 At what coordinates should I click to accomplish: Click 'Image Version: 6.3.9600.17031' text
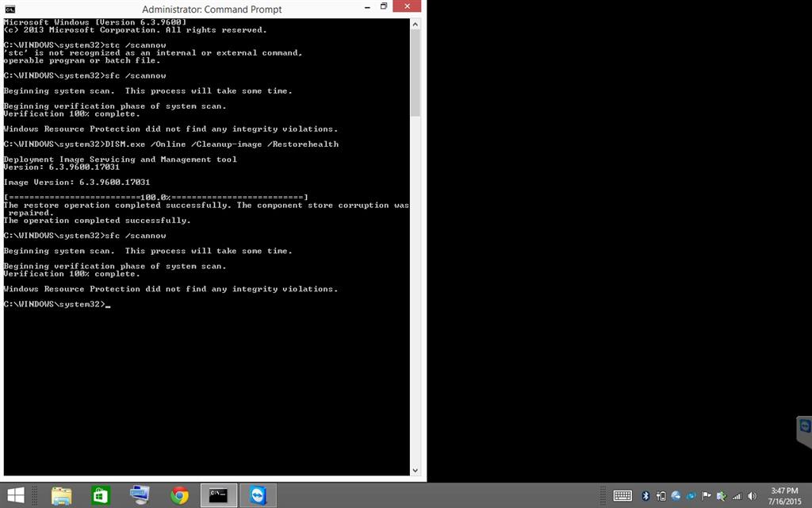77,183
